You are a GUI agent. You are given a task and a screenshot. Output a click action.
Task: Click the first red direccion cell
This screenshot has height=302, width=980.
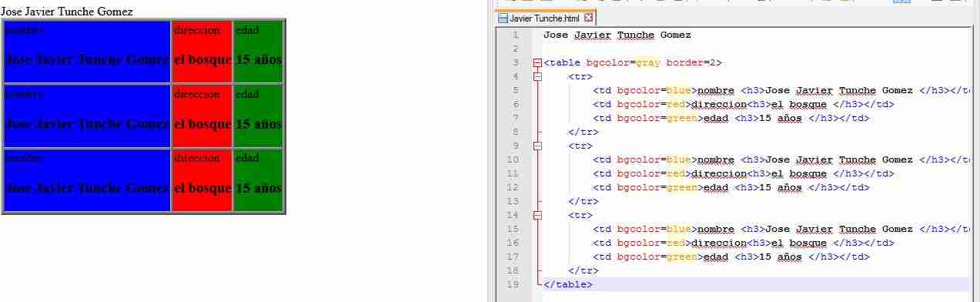tap(202, 52)
